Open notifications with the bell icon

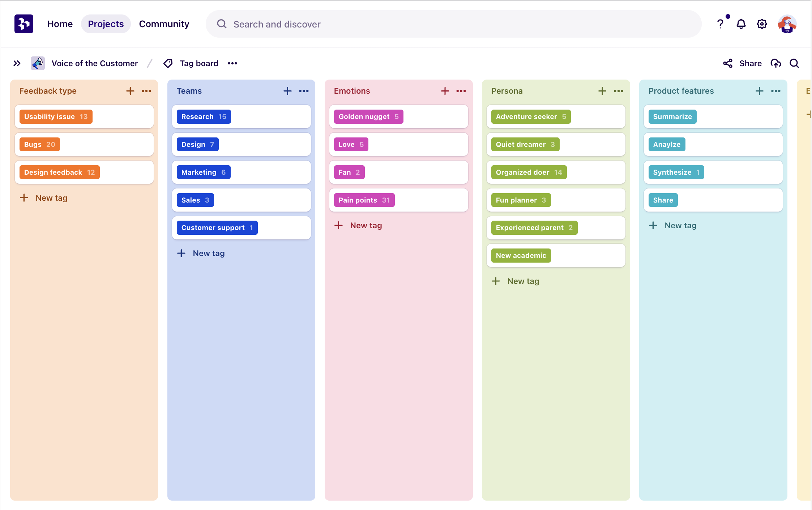coord(741,24)
